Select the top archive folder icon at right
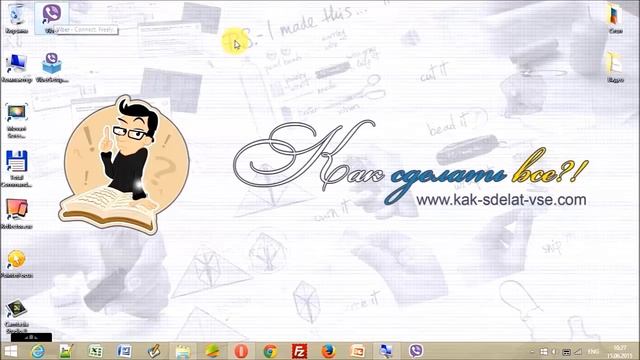Viewport: 640px width, 360px height. tap(615, 19)
